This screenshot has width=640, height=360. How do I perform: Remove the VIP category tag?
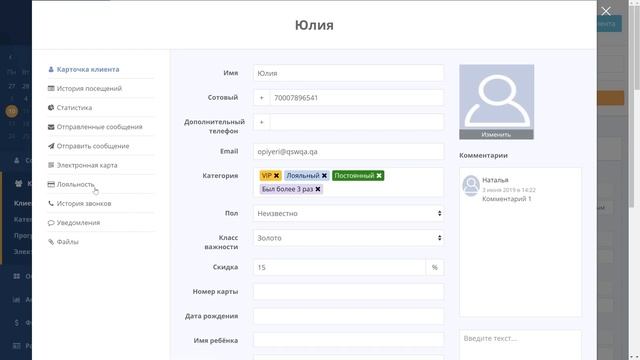pyautogui.click(x=276, y=176)
